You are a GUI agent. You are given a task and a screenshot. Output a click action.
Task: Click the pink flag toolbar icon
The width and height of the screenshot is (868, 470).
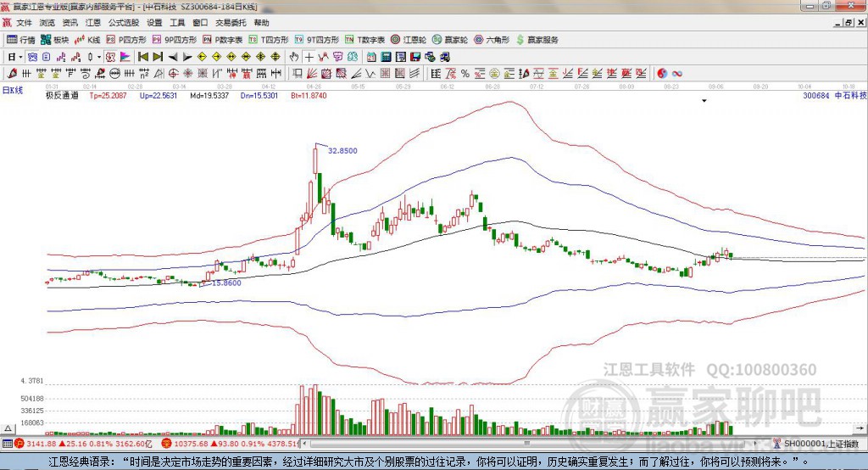[x=125, y=57]
